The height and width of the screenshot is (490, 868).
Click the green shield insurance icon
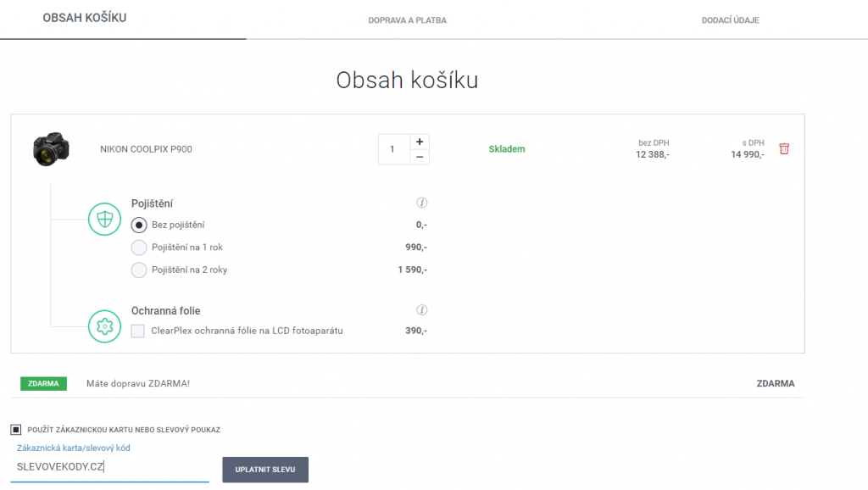104,220
